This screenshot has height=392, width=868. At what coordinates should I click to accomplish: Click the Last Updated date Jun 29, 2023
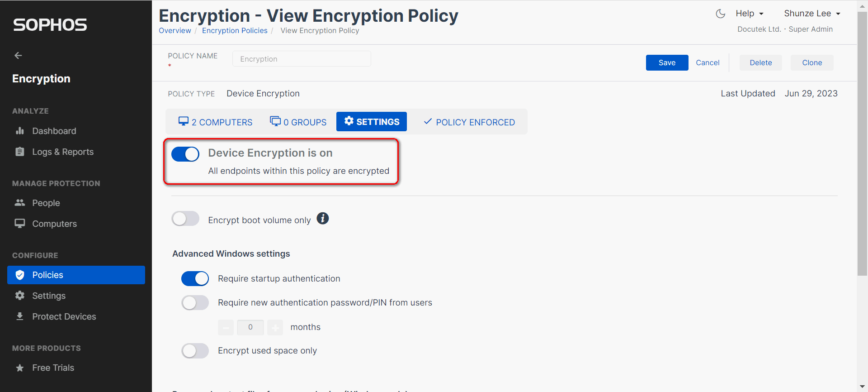point(811,93)
